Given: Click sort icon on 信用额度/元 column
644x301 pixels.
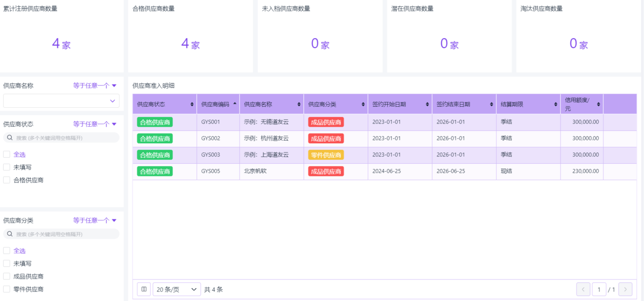Looking at the screenshot, I should pyautogui.click(x=598, y=104).
